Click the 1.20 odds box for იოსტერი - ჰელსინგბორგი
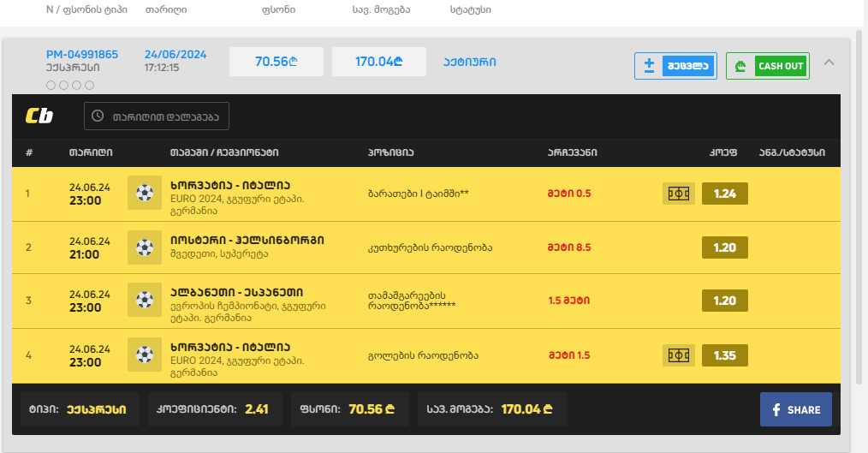This screenshot has width=868, height=453. [x=724, y=247]
